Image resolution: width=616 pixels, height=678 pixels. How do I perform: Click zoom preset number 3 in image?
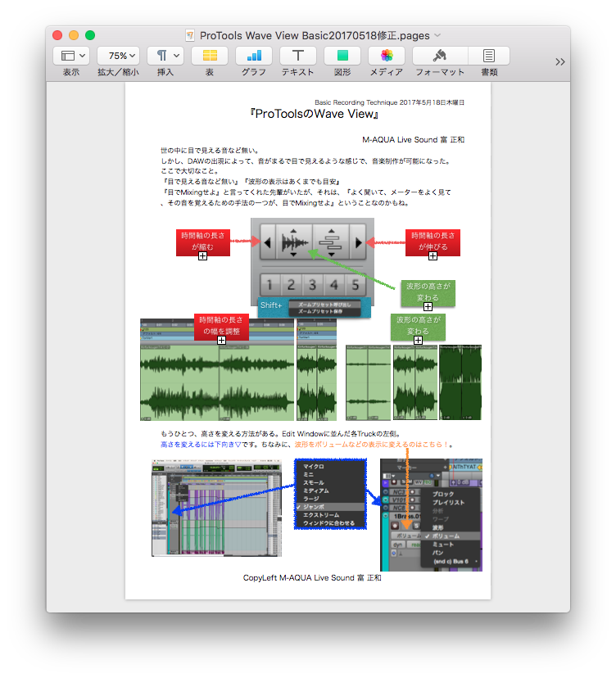(x=312, y=284)
